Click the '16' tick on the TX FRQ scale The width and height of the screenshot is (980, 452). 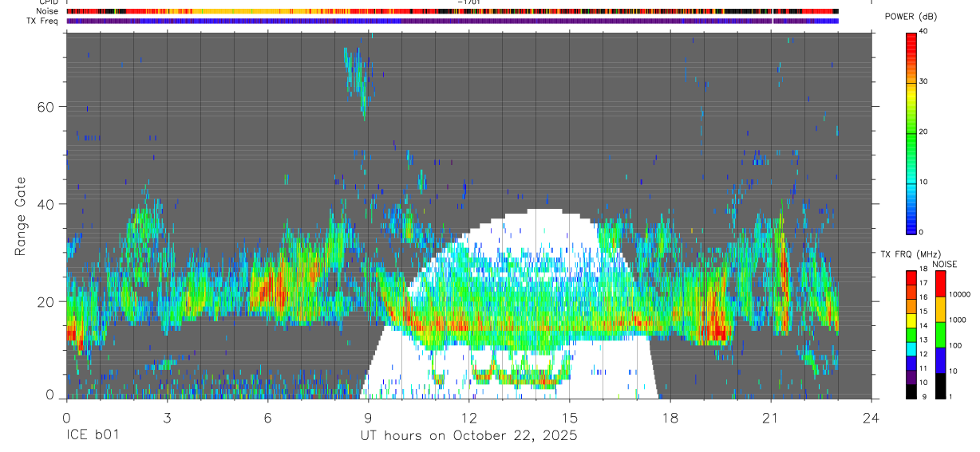pyautogui.click(x=923, y=298)
